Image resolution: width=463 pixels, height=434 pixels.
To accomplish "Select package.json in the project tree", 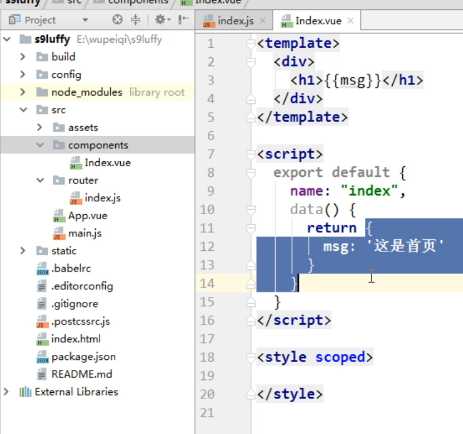I will pyautogui.click(x=83, y=357).
